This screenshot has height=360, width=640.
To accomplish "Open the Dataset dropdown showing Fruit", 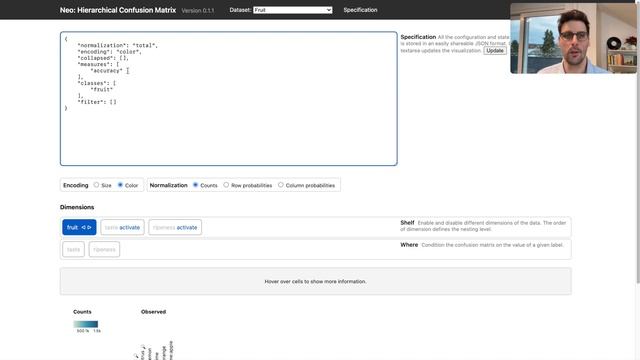I will [x=293, y=10].
